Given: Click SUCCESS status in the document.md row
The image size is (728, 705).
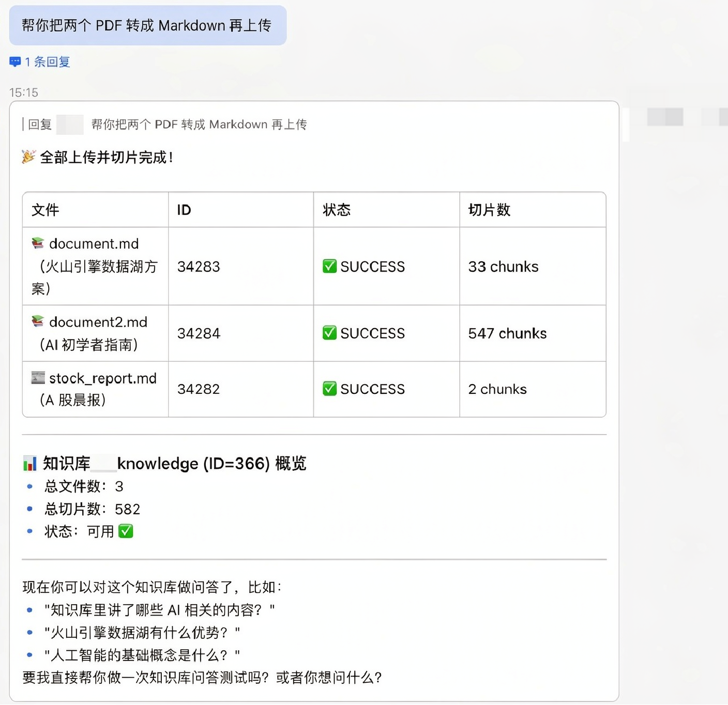Looking at the screenshot, I should tap(372, 267).
